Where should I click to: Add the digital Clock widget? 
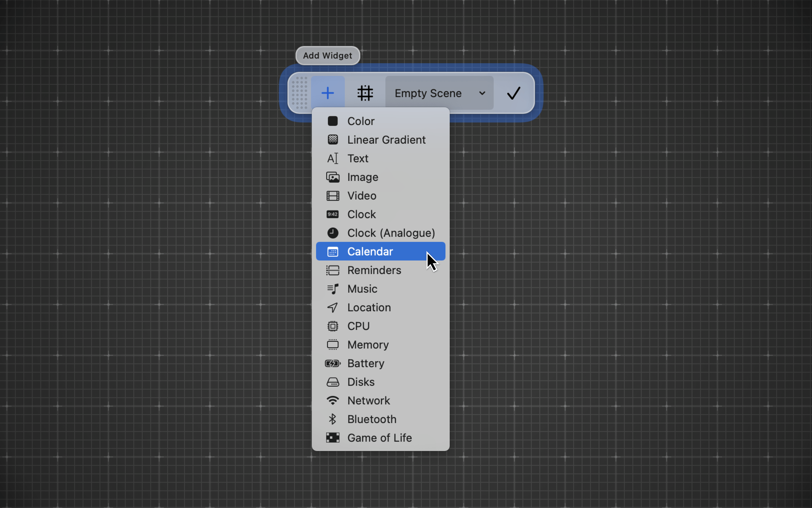pos(381,214)
